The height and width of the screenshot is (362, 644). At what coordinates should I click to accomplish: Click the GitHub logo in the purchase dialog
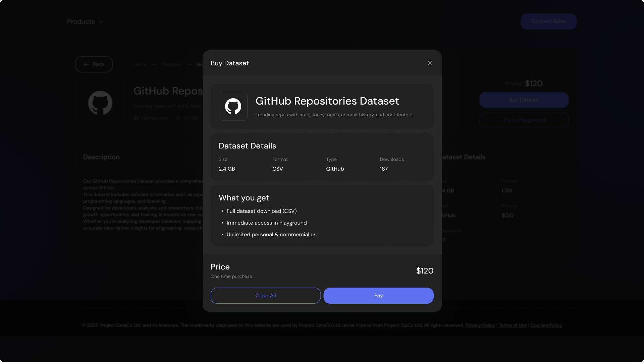[233, 106]
